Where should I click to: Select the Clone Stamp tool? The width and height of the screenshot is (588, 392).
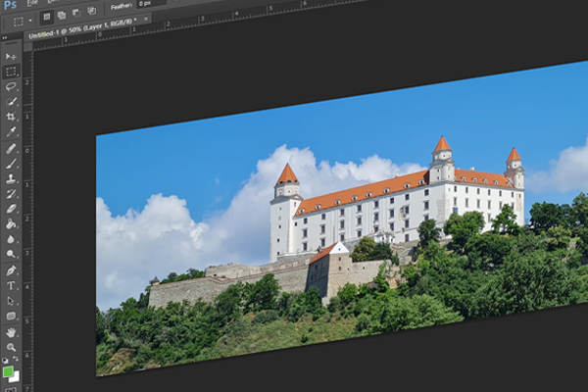(11, 178)
